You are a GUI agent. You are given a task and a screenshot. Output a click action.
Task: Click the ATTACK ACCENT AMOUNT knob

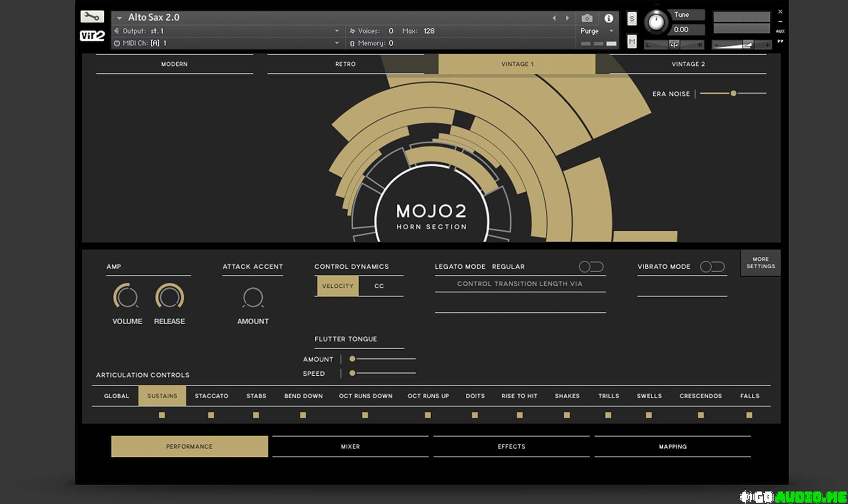tap(253, 298)
